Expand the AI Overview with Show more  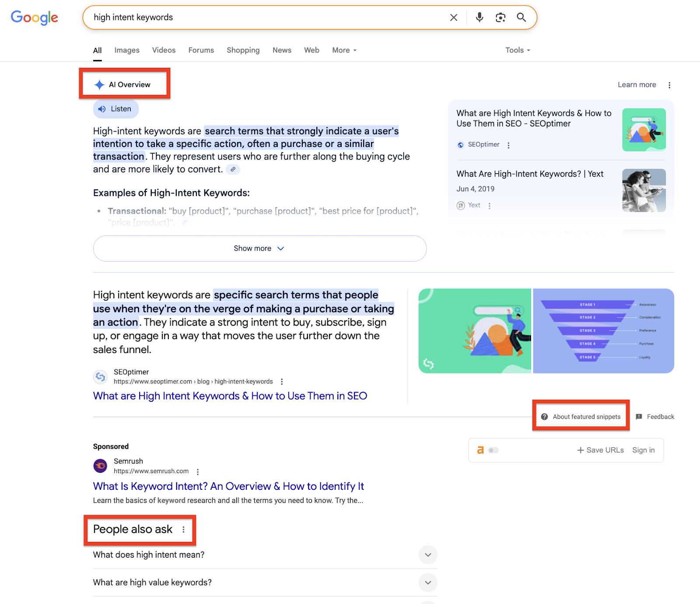click(x=260, y=248)
